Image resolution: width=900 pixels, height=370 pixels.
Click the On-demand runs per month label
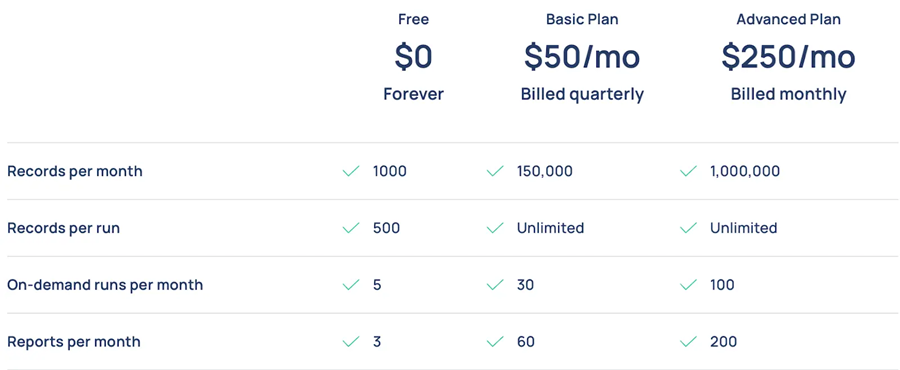[105, 285]
